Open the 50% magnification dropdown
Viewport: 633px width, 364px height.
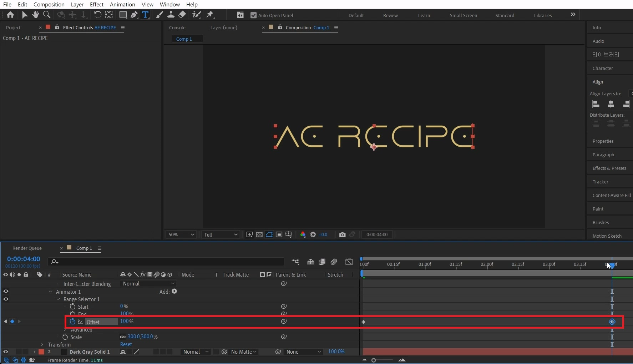tap(181, 234)
